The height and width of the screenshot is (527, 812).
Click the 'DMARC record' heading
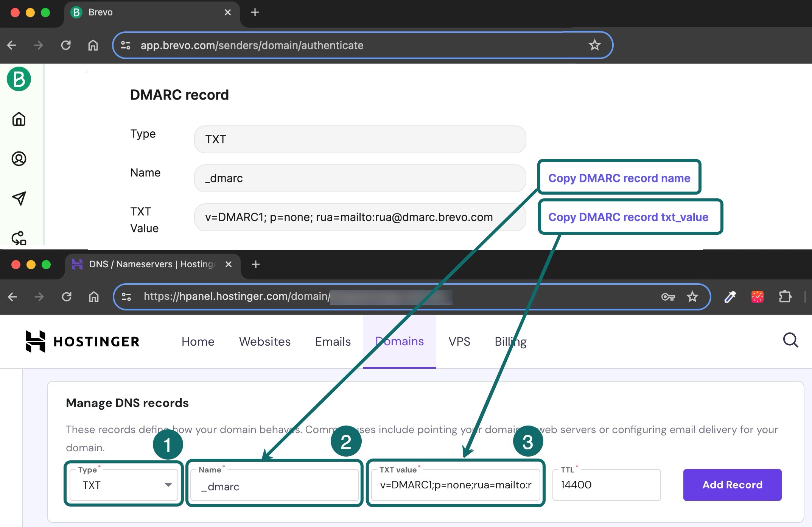coord(179,95)
